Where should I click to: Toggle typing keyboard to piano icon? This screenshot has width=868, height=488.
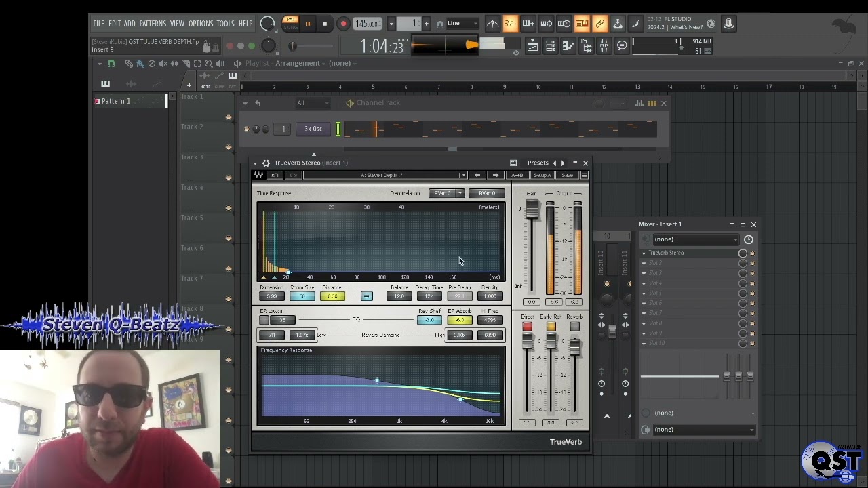point(582,24)
